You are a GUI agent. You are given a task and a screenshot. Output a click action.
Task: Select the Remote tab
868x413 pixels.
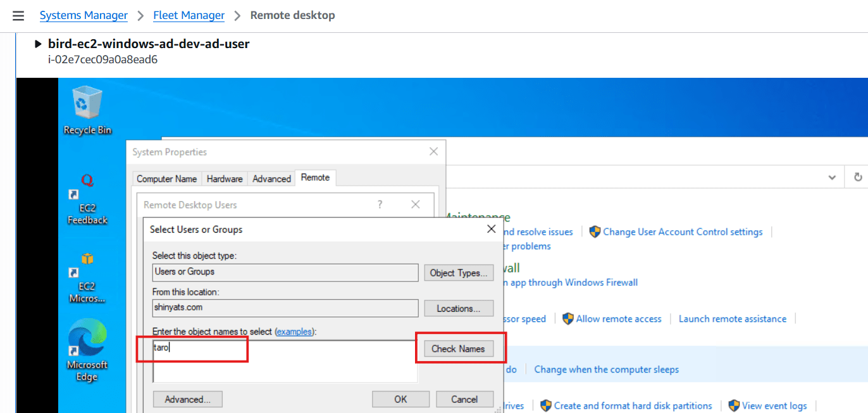coord(315,178)
